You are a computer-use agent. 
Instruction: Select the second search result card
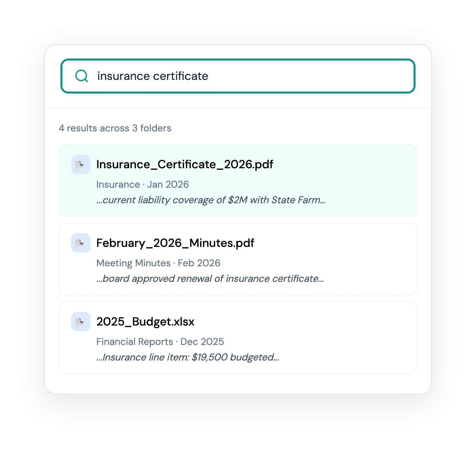[x=238, y=259]
